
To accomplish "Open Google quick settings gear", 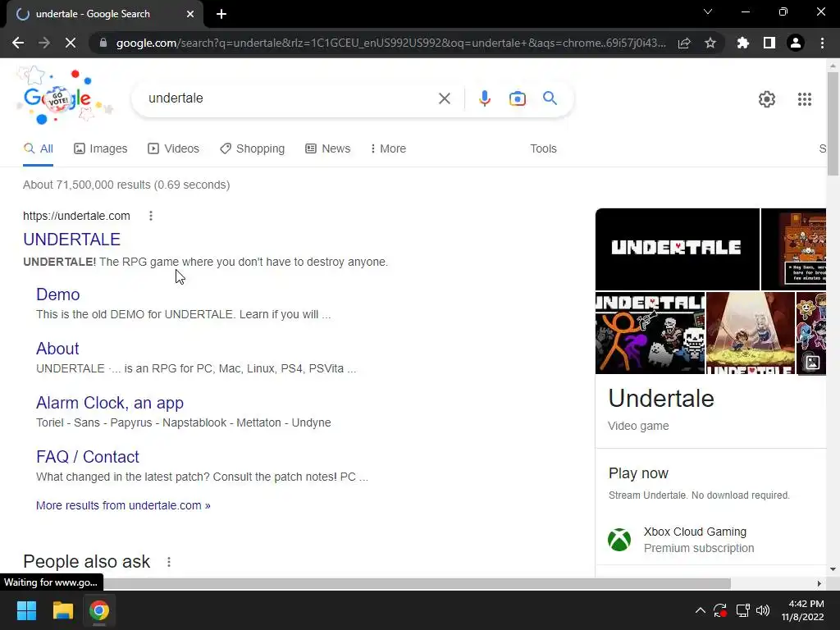I will point(767,99).
